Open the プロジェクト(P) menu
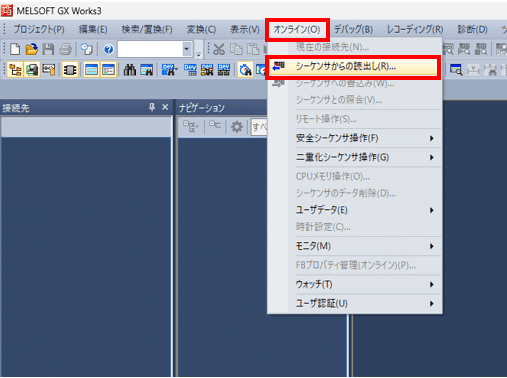This screenshot has width=507, height=378. coord(39,30)
